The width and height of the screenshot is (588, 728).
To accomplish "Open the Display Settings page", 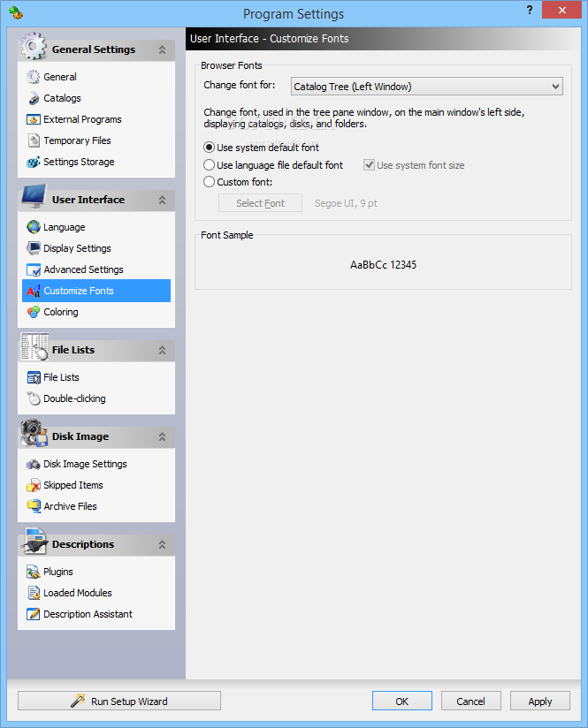I will pos(96,248).
